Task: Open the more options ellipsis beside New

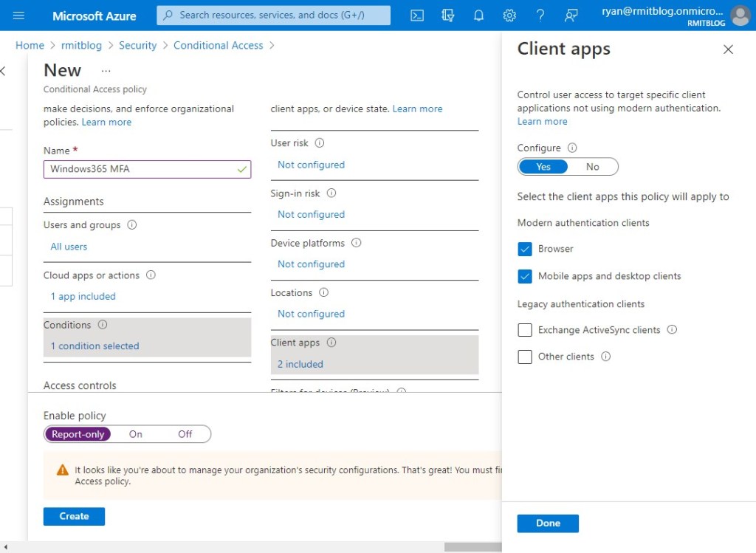Action: [106, 71]
